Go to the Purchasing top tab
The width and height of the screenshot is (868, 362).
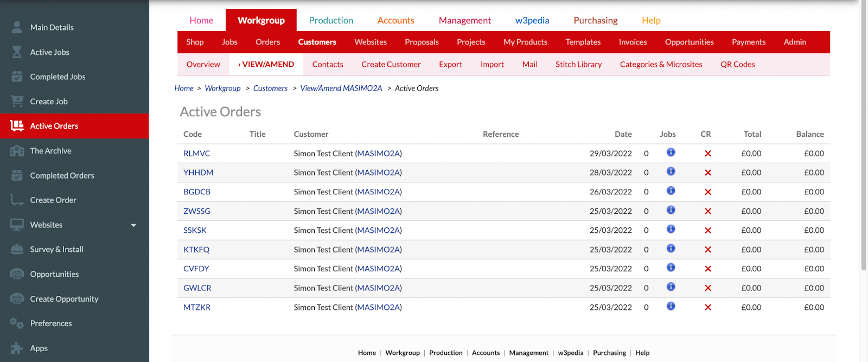tap(596, 20)
